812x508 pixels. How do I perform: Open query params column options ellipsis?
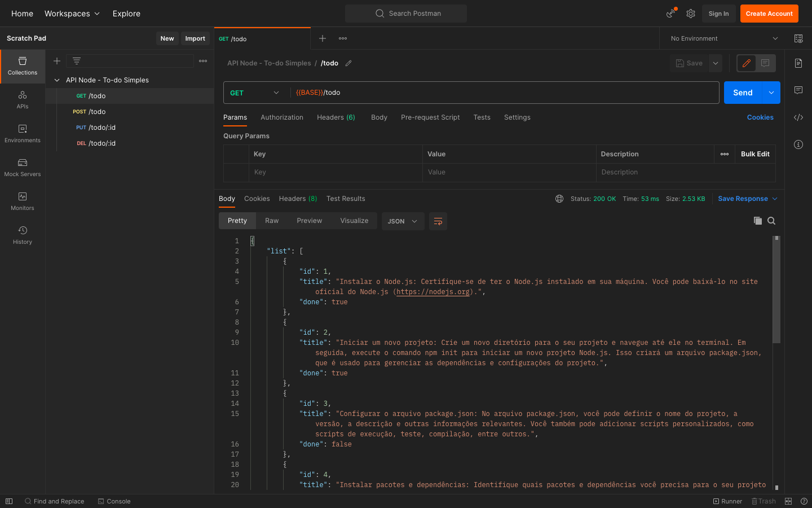pyautogui.click(x=725, y=154)
